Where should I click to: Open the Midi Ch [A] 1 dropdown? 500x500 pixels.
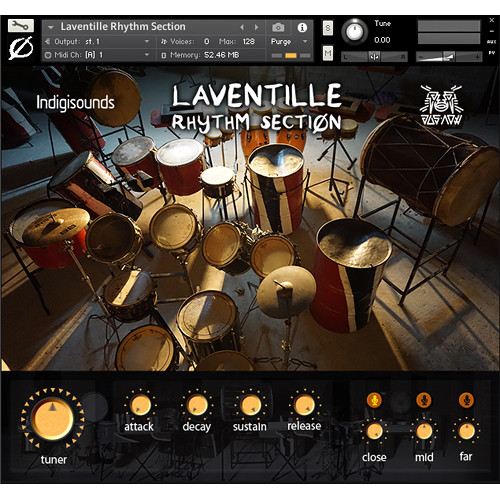coord(99,55)
